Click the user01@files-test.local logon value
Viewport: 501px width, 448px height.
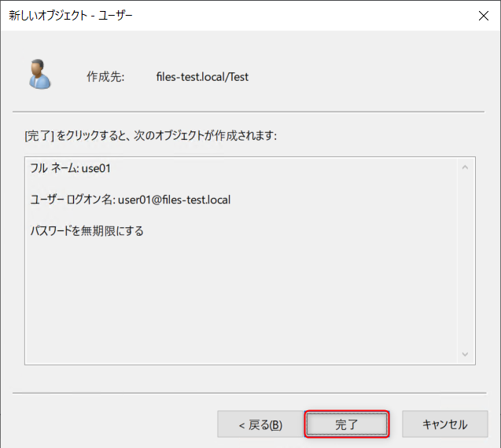pos(174,200)
